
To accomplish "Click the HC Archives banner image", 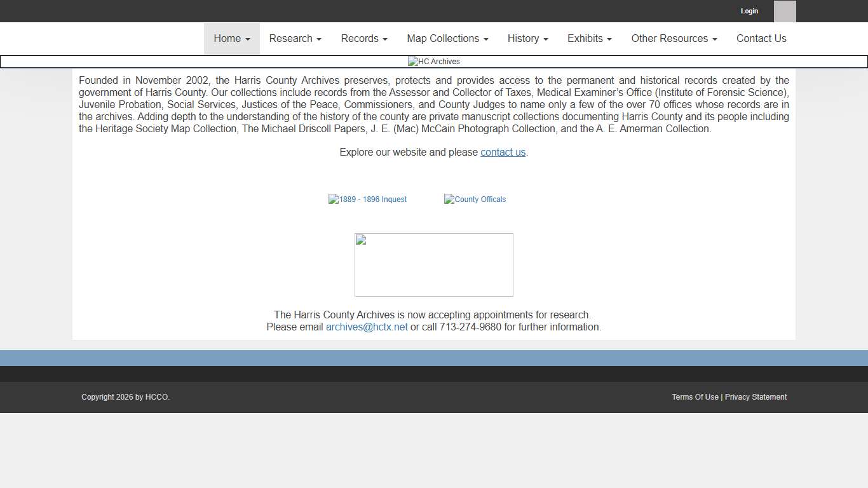I will [434, 62].
